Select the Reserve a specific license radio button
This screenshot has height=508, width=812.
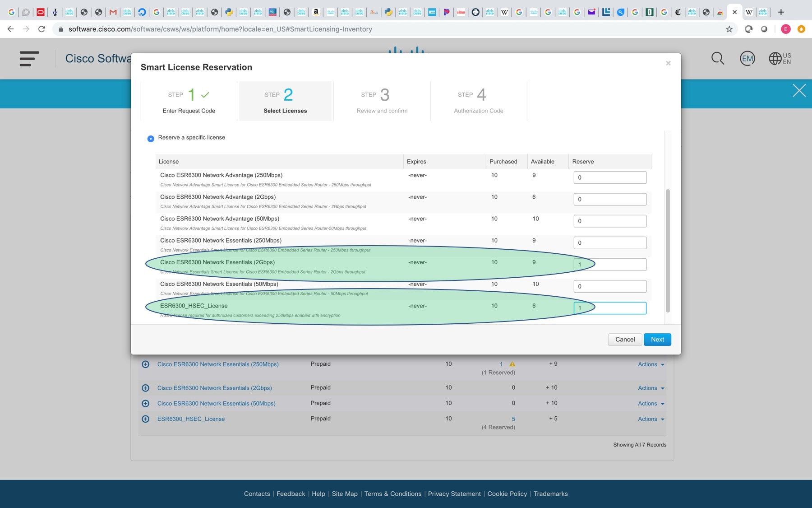tap(151, 139)
